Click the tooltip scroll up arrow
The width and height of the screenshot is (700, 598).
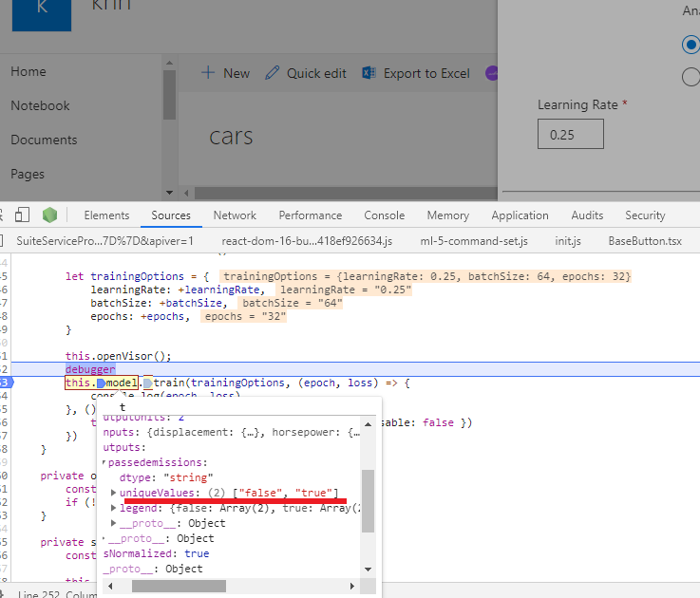(x=368, y=424)
